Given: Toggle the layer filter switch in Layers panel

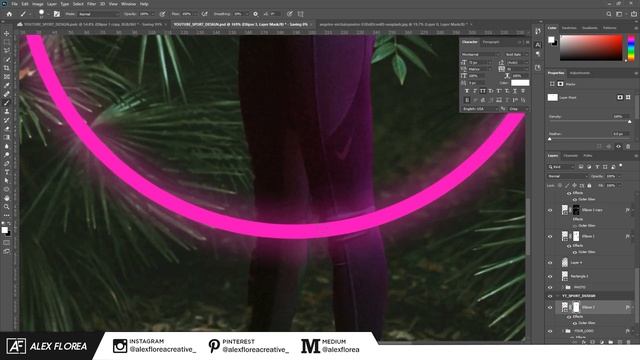Looking at the screenshot, I should point(621,166).
